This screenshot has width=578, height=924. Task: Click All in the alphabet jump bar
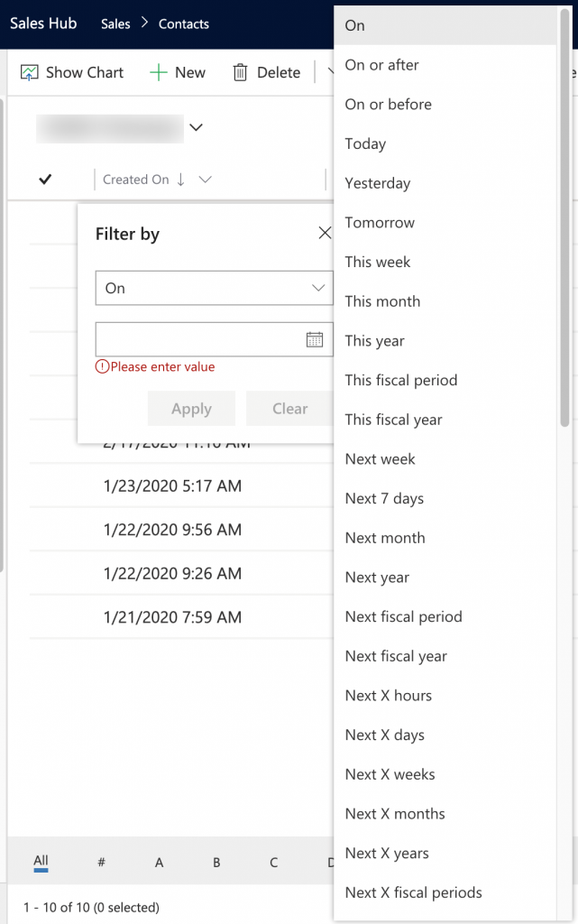(x=40, y=862)
